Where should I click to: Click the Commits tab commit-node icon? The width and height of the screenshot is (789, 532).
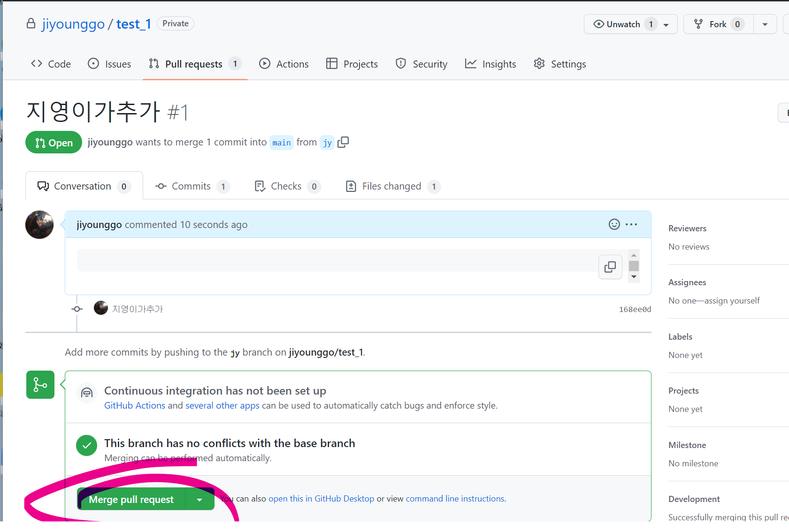point(161,186)
